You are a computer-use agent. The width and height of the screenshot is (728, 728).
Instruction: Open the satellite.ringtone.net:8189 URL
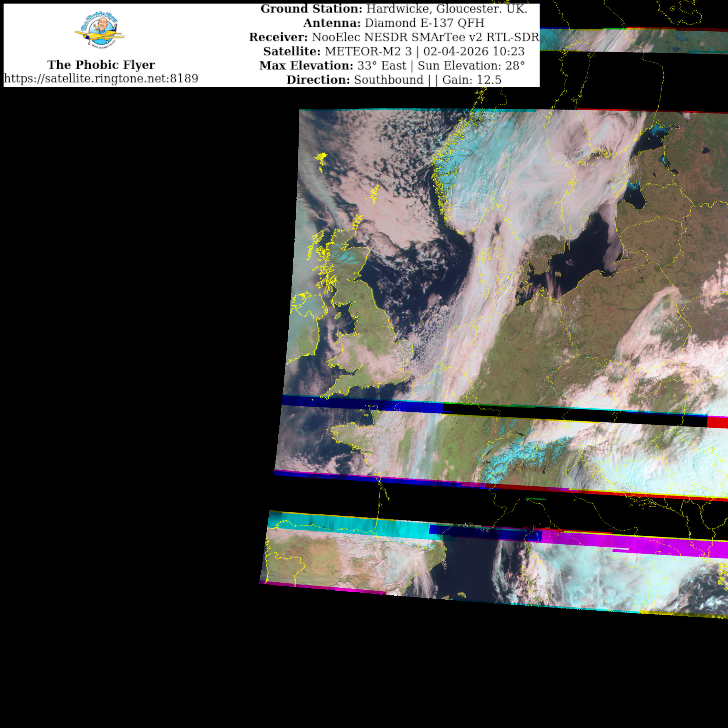click(101, 78)
